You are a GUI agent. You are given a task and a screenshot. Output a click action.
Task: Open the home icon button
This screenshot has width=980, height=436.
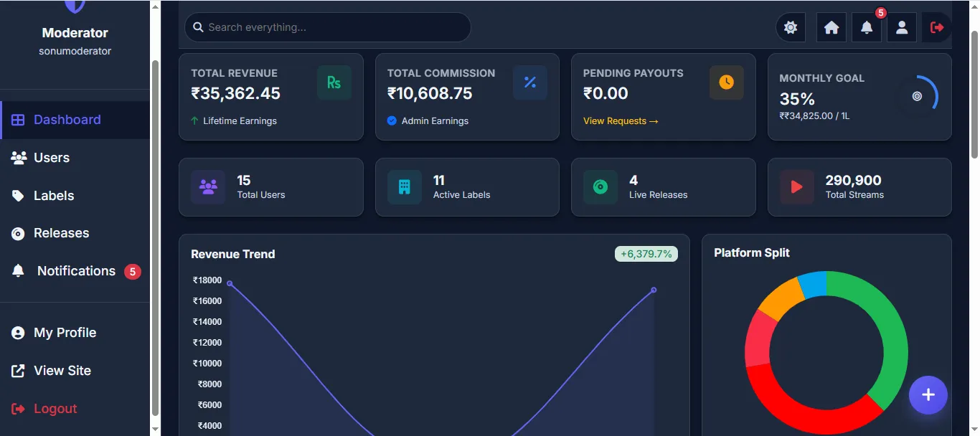pyautogui.click(x=831, y=27)
